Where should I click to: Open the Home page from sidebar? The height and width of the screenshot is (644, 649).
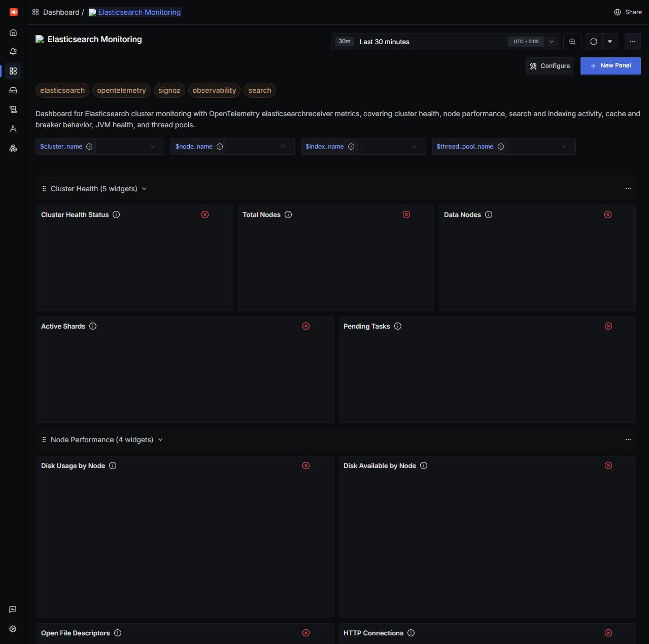pos(13,32)
